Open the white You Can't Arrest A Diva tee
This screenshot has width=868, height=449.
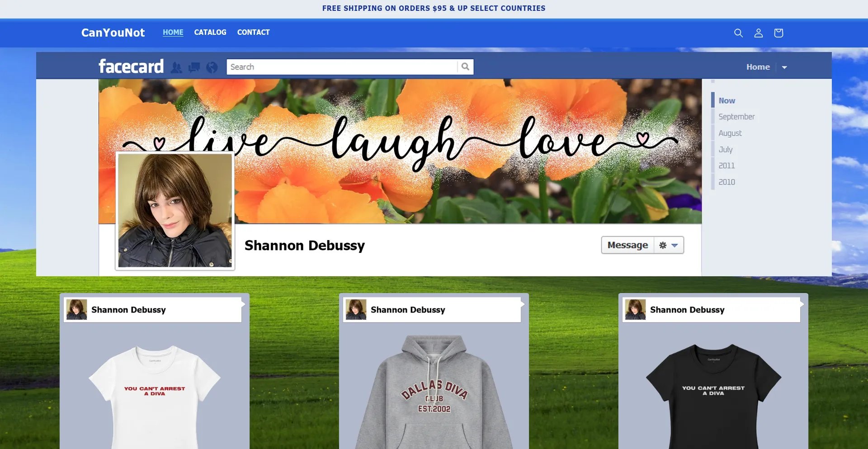pyautogui.click(x=155, y=396)
